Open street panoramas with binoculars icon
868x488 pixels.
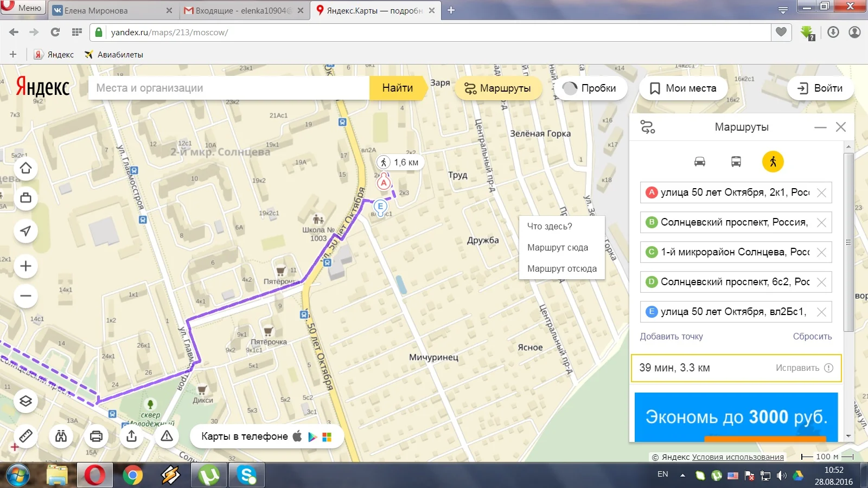click(x=61, y=436)
